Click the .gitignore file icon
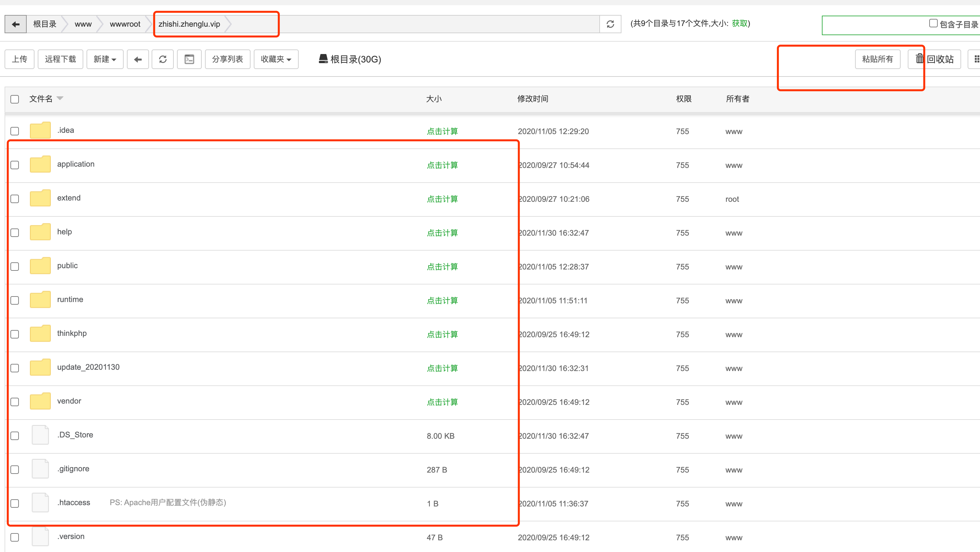Image resolution: width=980 pixels, height=552 pixels. click(x=40, y=469)
